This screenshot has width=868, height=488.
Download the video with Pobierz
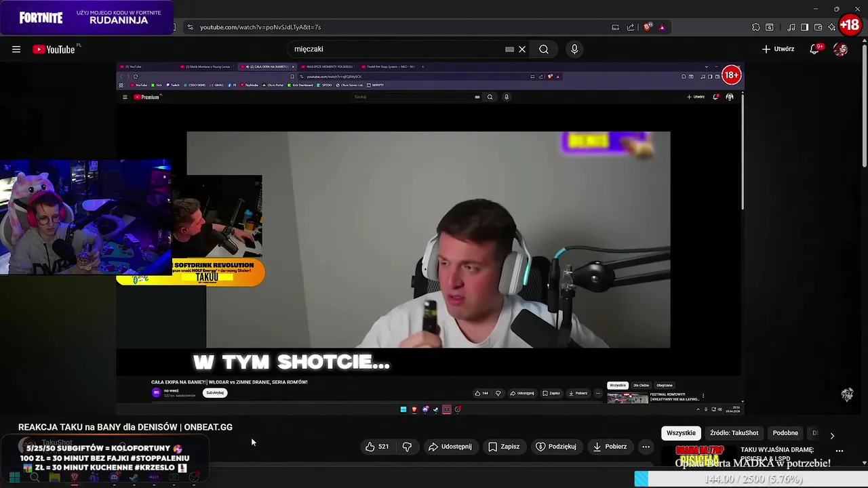tap(609, 447)
